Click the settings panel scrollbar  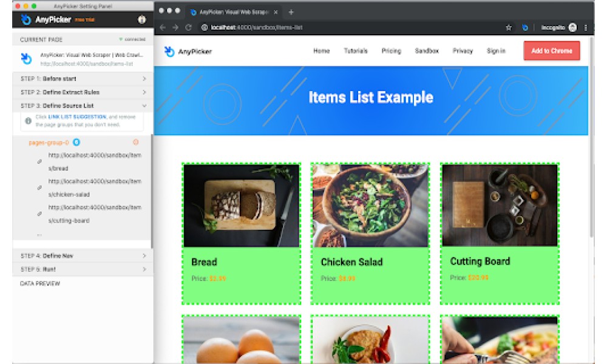(152, 192)
